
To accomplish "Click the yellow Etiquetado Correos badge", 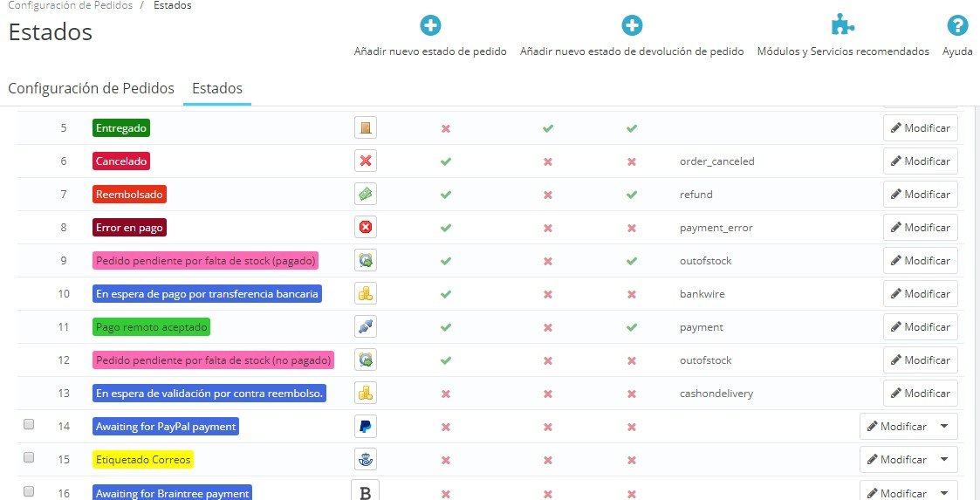I will (x=143, y=459).
